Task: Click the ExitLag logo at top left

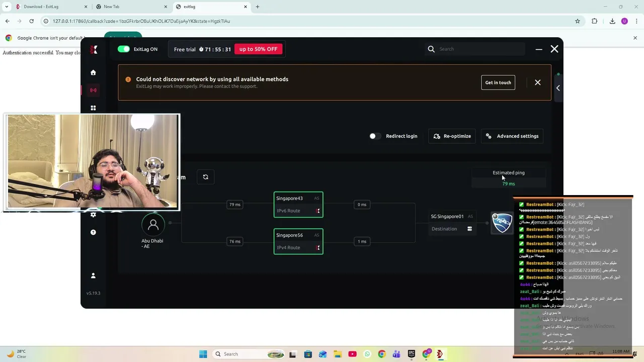Action: tap(94, 49)
